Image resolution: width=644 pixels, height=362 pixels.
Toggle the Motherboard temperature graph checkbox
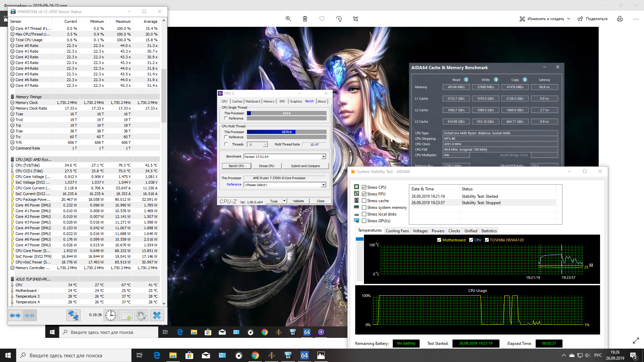coord(439,240)
